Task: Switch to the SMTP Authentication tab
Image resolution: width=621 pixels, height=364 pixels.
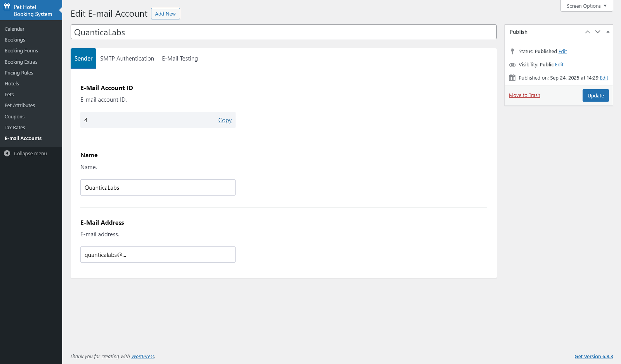Action: point(127,59)
